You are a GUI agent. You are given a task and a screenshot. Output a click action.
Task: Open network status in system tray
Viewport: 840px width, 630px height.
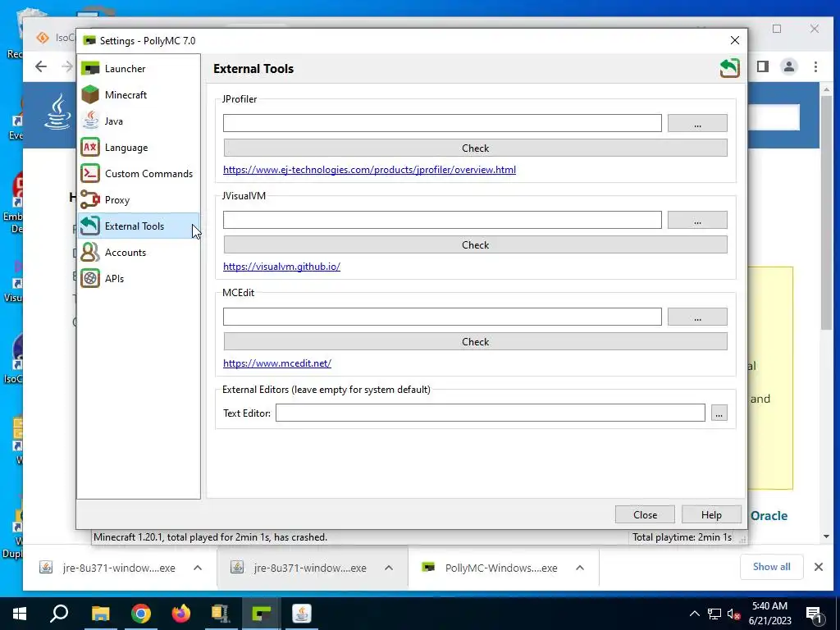pyautogui.click(x=714, y=614)
